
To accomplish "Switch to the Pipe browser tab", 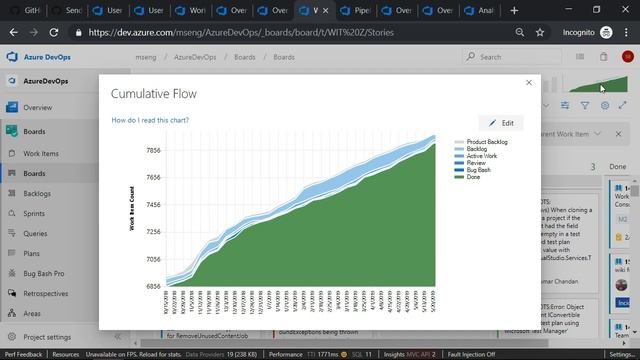I will [x=356, y=11].
